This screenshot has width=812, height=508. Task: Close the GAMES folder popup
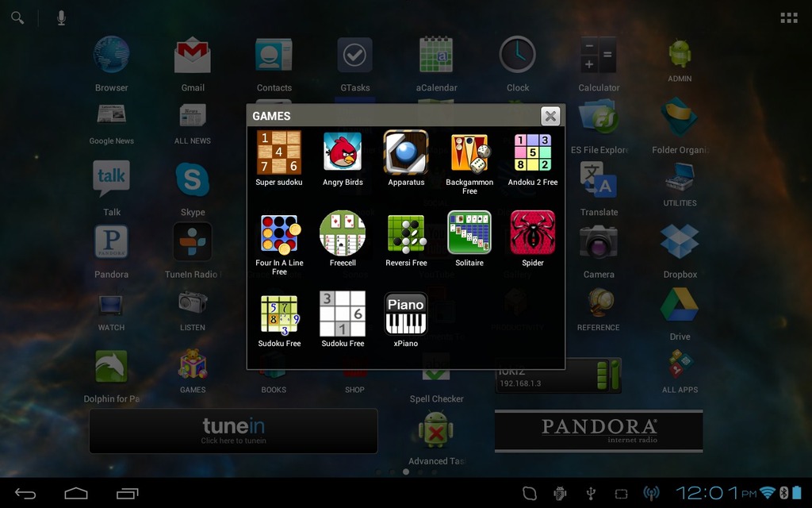click(x=550, y=116)
